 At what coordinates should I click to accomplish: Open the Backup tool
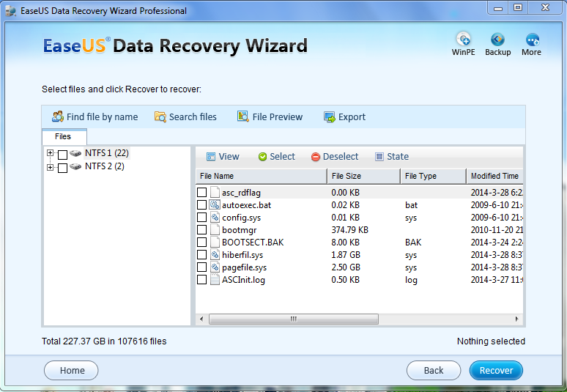click(x=497, y=44)
